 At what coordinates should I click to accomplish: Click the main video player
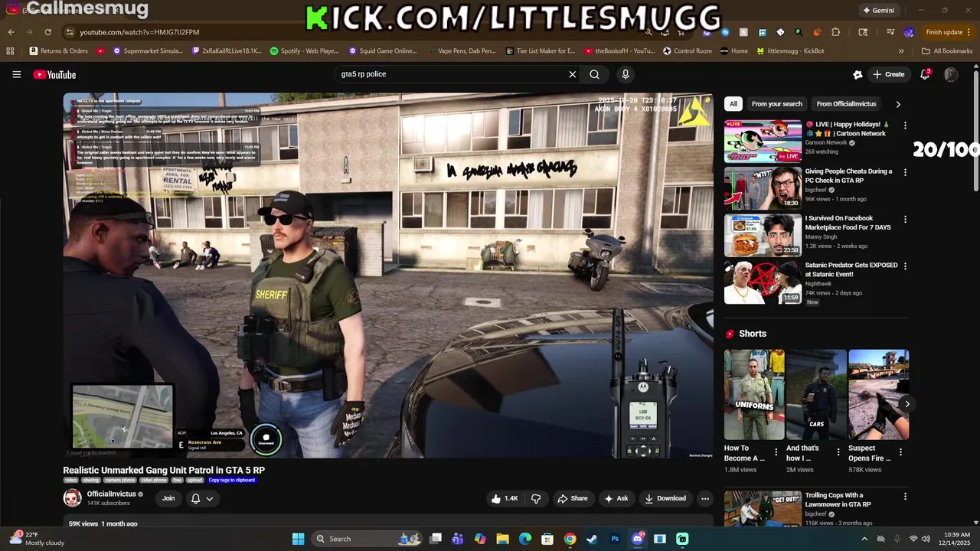[388, 275]
